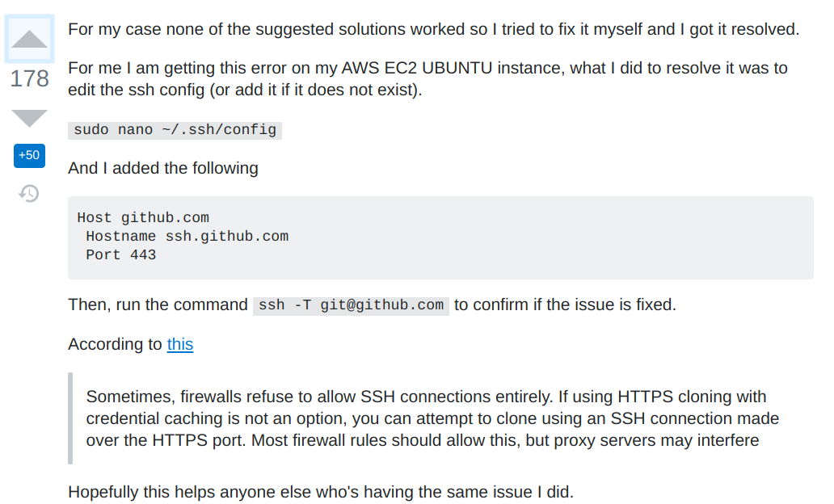
Task: Downvote the answer using the down arrow
Action: tap(29, 117)
